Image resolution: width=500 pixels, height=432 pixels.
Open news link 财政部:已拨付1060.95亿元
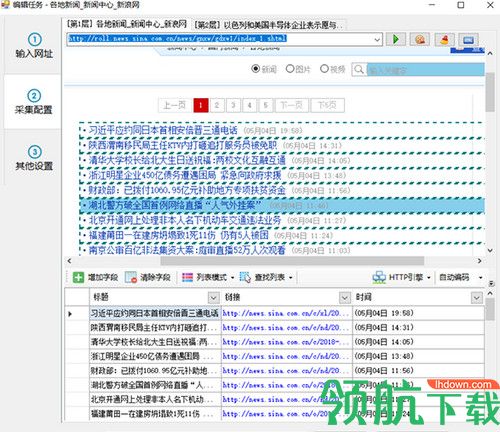[x=187, y=190]
